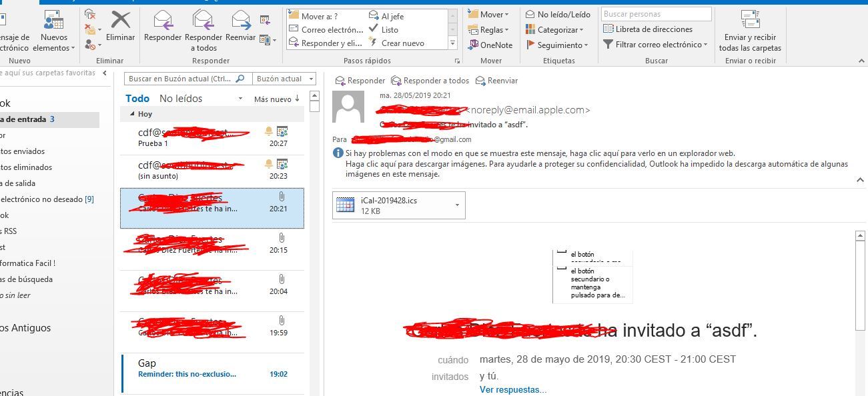Click Reenviar in the reading pane

click(x=496, y=81)
